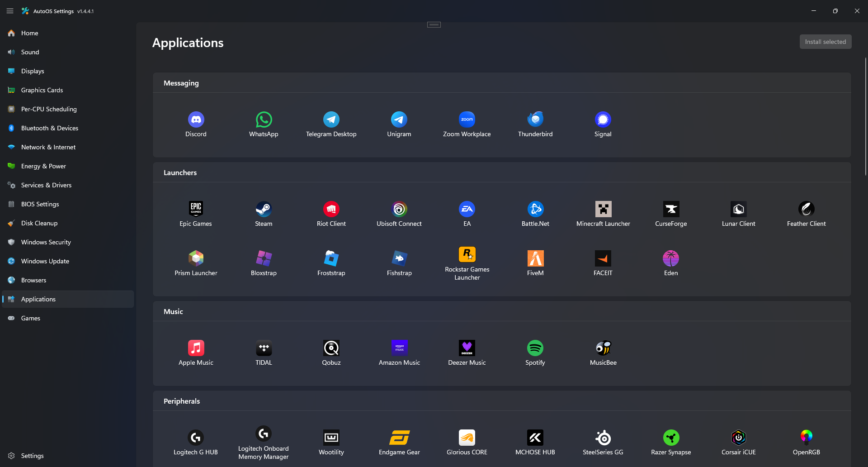This screenshot has width=868, height=467.
Task: Choose the EA launcher icon
Action: pos(467,209)
